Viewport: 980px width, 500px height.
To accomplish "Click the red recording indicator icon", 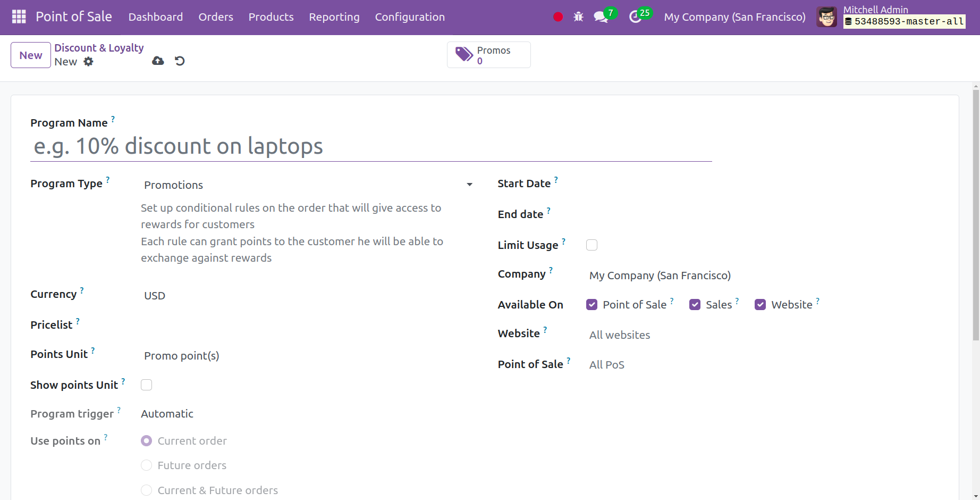I will click(x=557, y=17).
